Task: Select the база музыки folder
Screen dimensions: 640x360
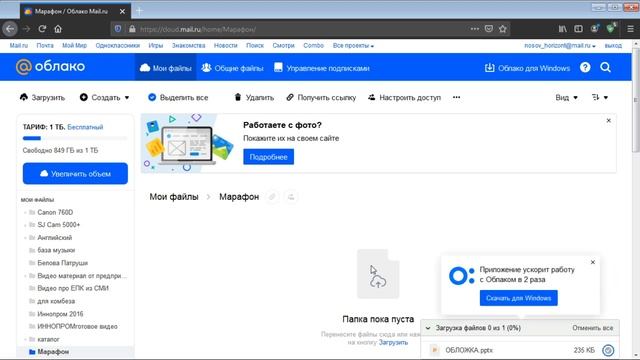Action: point(56,250)
